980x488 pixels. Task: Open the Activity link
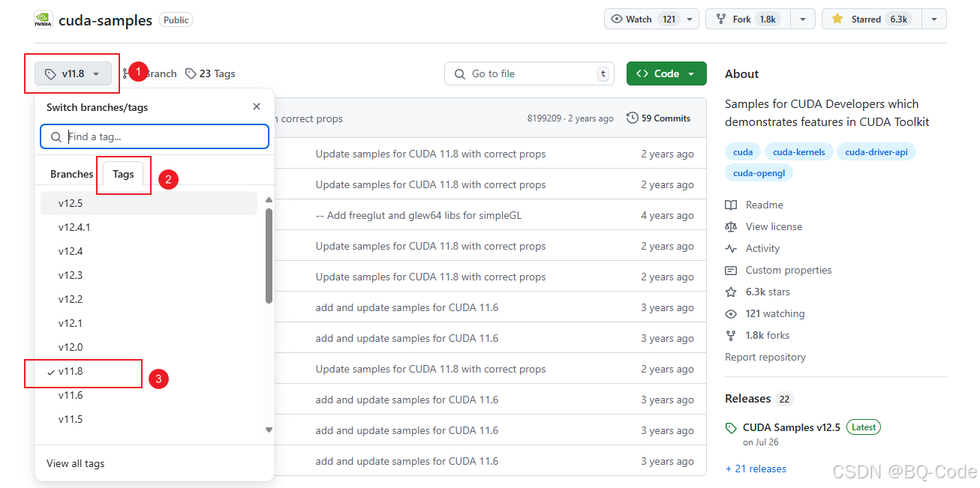click(x=762, y=248)
